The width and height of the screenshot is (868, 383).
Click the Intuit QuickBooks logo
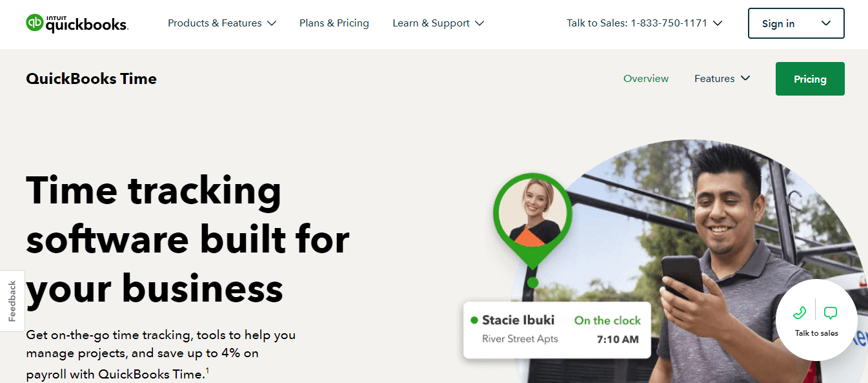[77, 23]
